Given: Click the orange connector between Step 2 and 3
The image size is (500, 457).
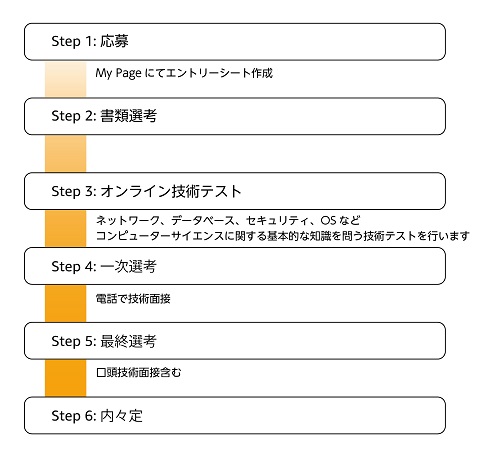Looking at the screenshot, I should tap(66, 154).
